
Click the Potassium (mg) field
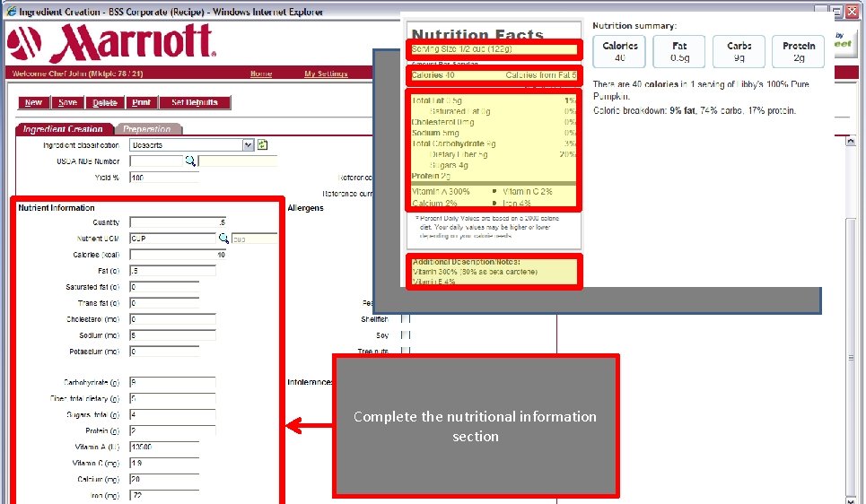pyautogui.click(x=164, y=351)
